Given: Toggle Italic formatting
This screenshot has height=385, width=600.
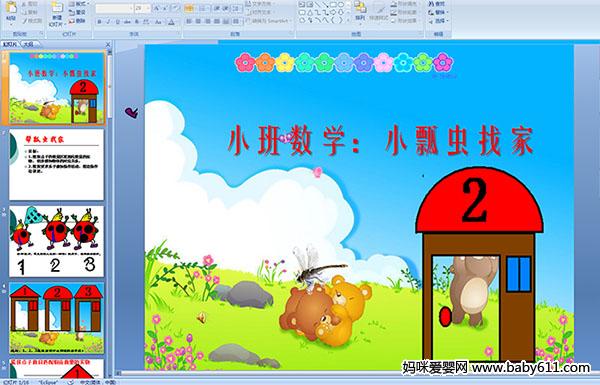Looking at the screenshot, I should (108, 22).
